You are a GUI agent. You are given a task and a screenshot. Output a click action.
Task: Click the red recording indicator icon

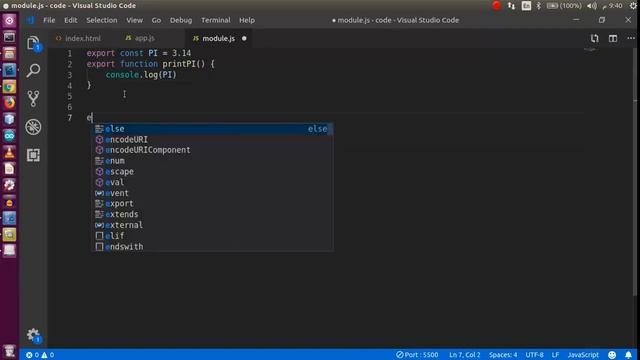point(496,6)
